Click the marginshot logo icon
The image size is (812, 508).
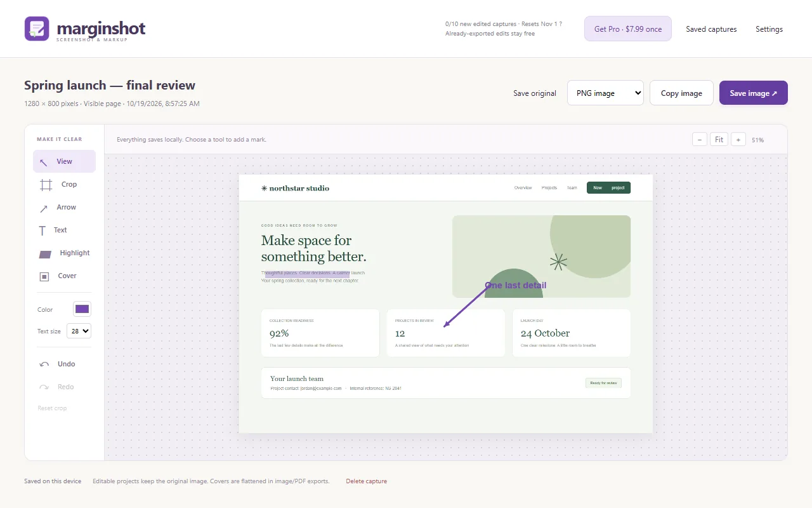(x=37, y=29)
